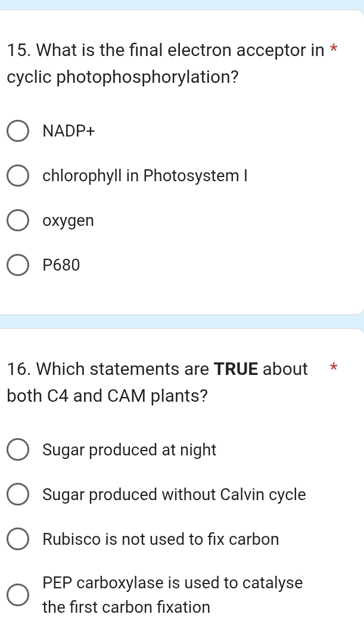The width and height of the screenshot is (364, 639).
Task: Select the chlorophyll in Photosystem I option
Action: pyautogui.click(x=18, y=175)
